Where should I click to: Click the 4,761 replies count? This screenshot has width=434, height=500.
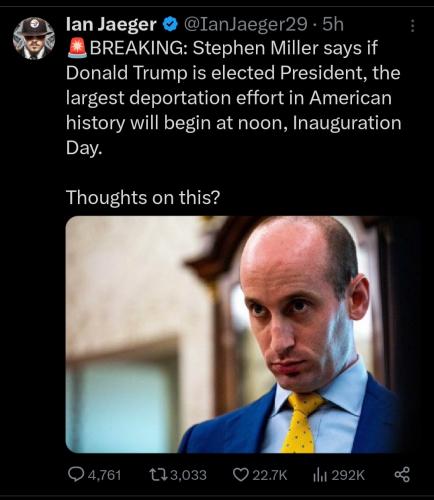(104, 475)
